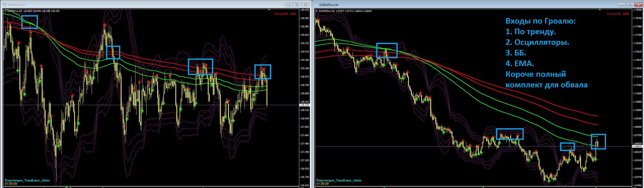Viewport: 644px width, 188px height.
Task: Open the EURNZDm,H4 window system icon
Action: [316, 5]
